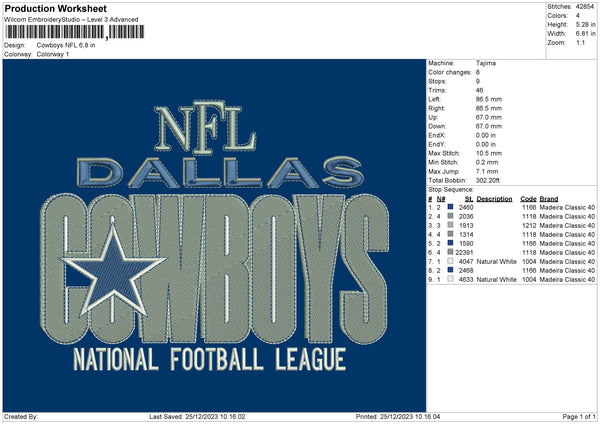Click the blue star in the design preview
The height and width of the screenshot is (424, 600).
point(113,271)
